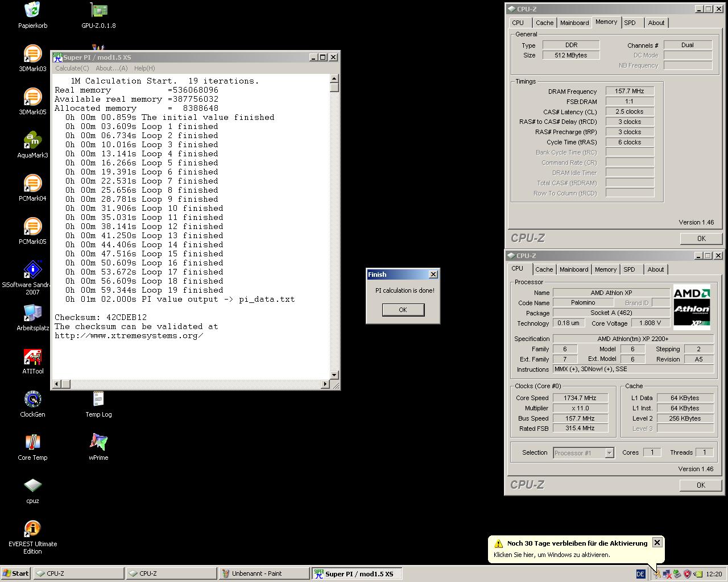The image size is (728, 582).
Task: Open the red security shield tray icon
Action: (687, 574)
